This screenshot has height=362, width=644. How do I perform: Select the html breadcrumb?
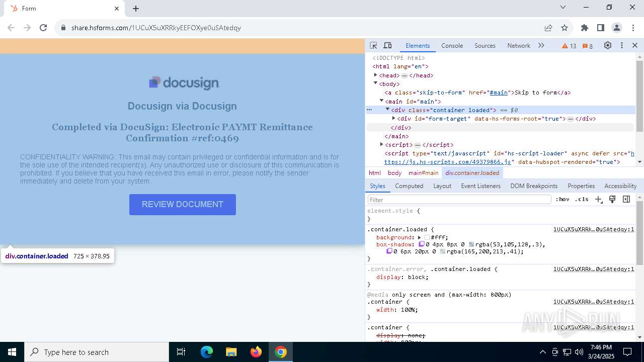375,173
